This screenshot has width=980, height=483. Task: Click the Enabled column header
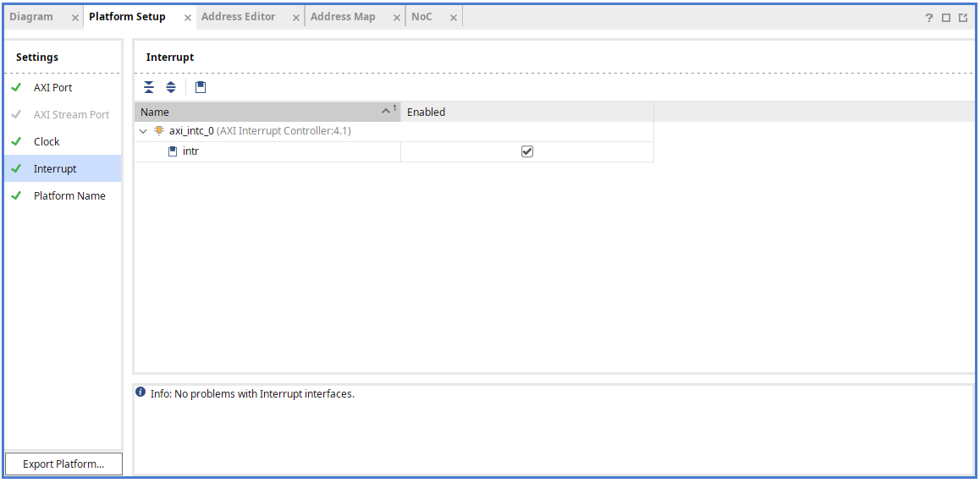coord(526,112)
